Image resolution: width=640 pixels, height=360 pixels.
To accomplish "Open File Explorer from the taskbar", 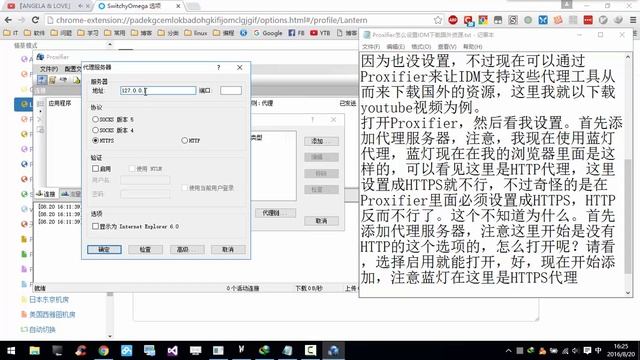I will point(34,351).
